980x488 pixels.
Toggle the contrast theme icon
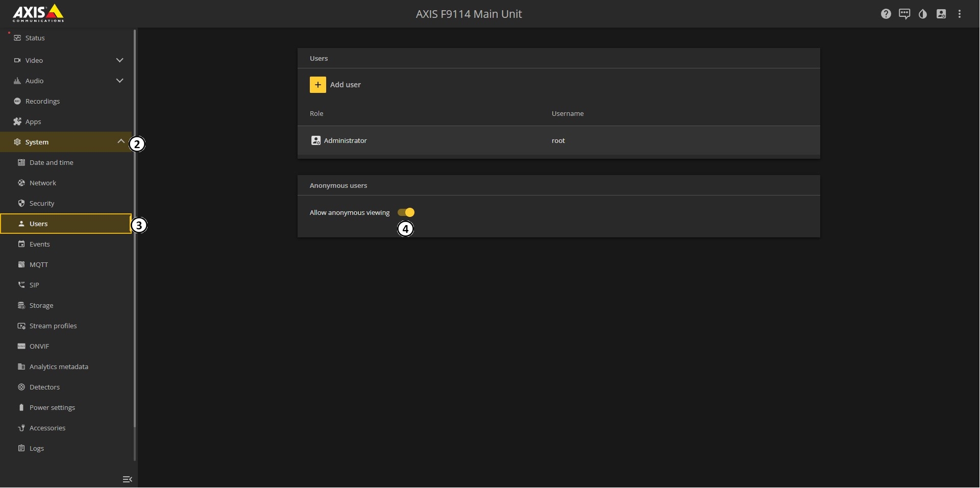coord(922,14)
